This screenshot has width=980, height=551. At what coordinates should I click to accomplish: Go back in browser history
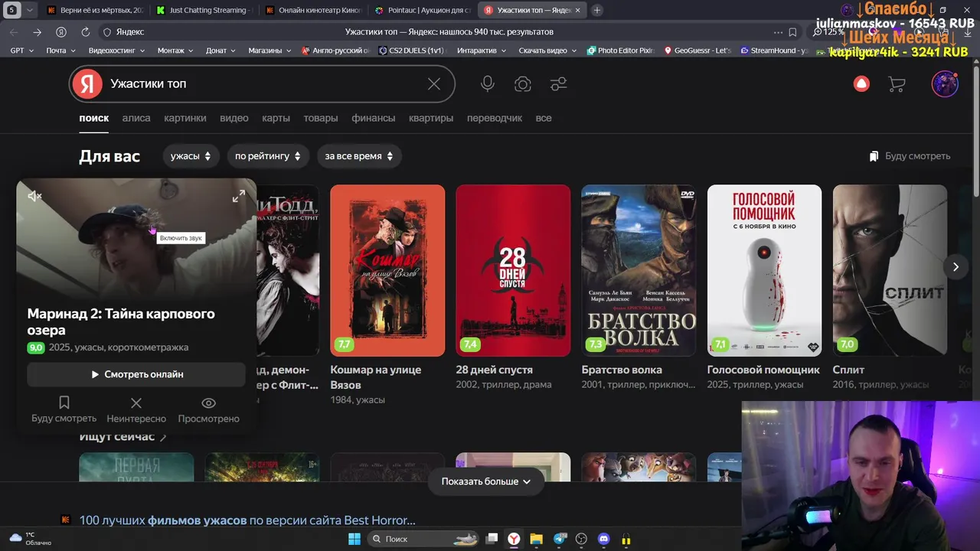click(14, 32)
